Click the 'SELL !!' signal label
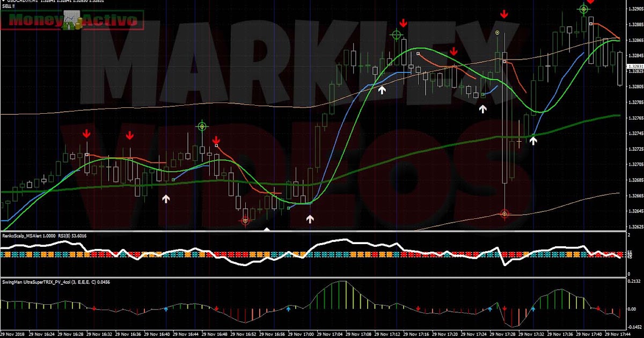This screenshot has width=644, height=338. [9, 6]
